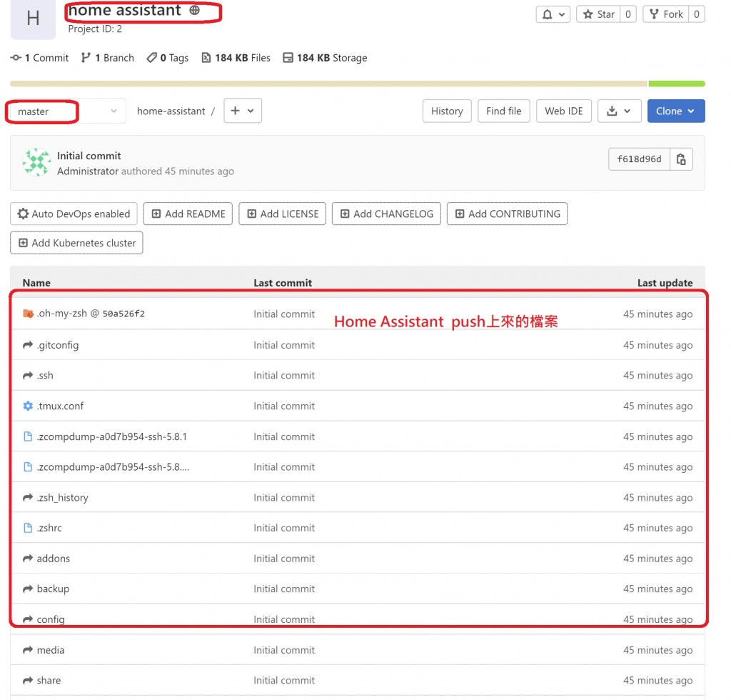The image size is (731, 700).
Task: Click the language bar tan segment
Action: tap(329, 84)
